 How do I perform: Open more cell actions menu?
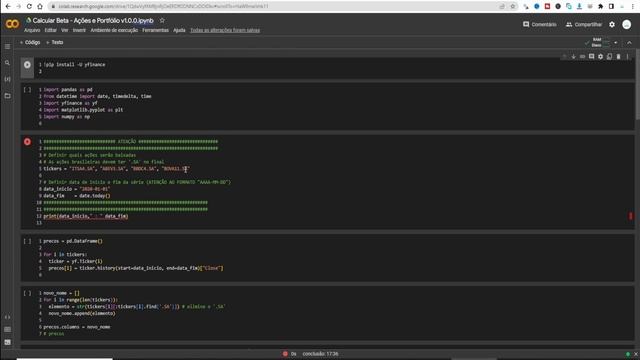[628, 57]
